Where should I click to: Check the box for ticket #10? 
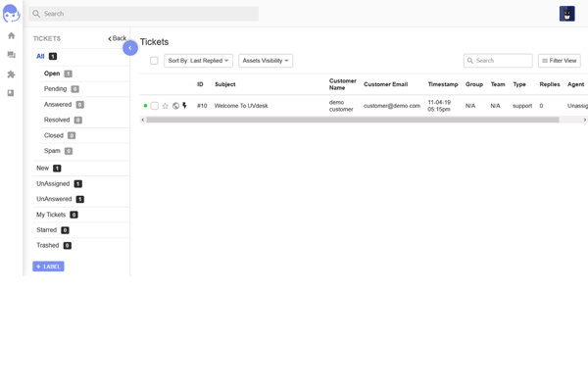click(x=155, y=106)
